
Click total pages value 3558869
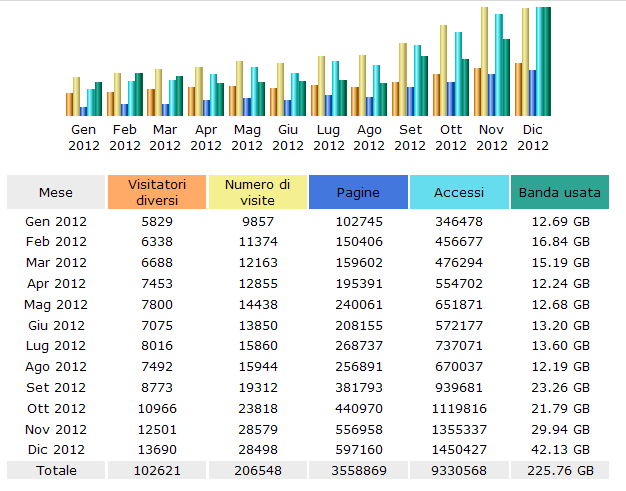pos(359,471)
